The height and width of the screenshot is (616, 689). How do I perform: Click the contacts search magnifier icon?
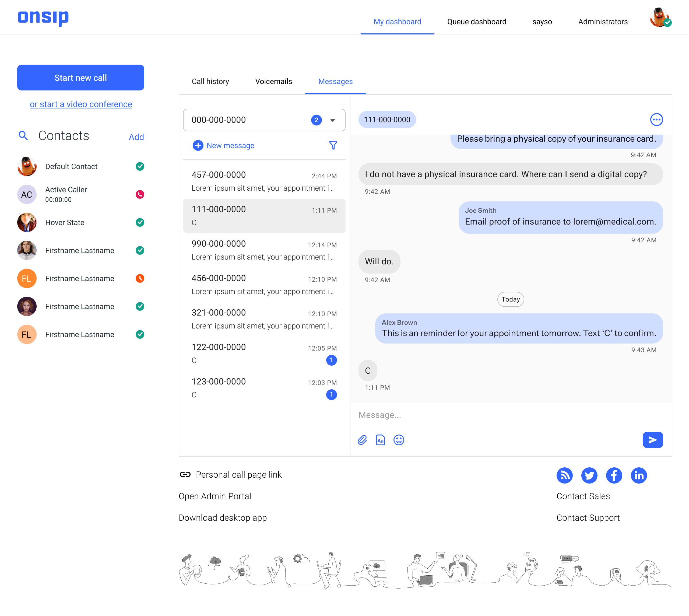23,136
